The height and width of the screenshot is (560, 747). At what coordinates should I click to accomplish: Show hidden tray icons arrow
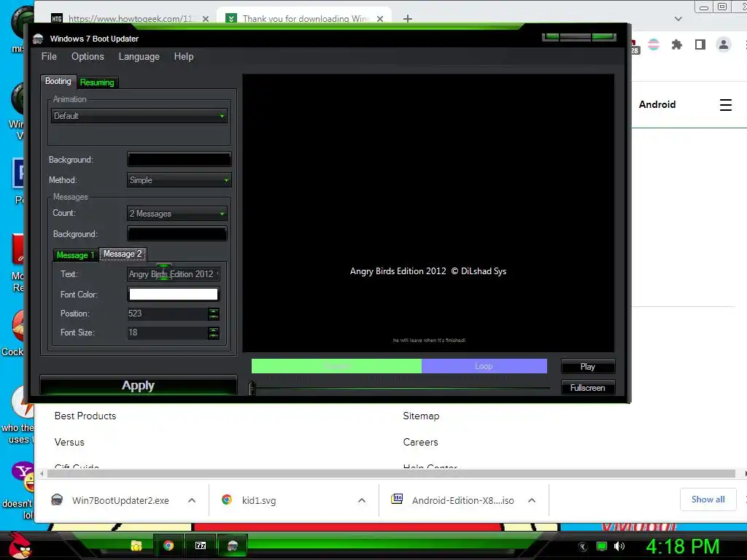(583, 547)
